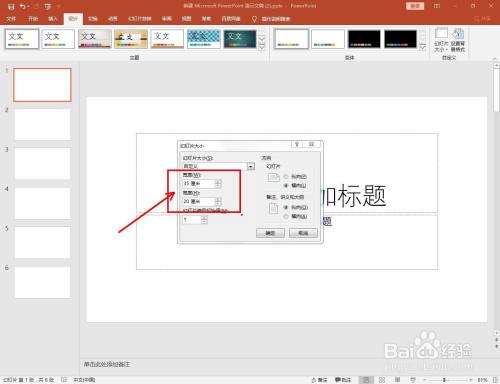The image size is (500, 384).
Task: Open the Insert (插入) tab
Action: 53,19
